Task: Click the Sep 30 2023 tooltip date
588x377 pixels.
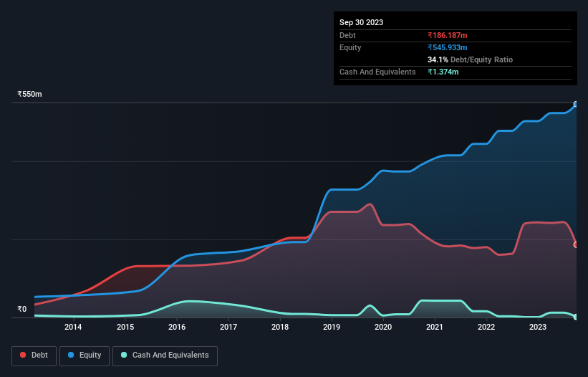Action: click(361, 22)
